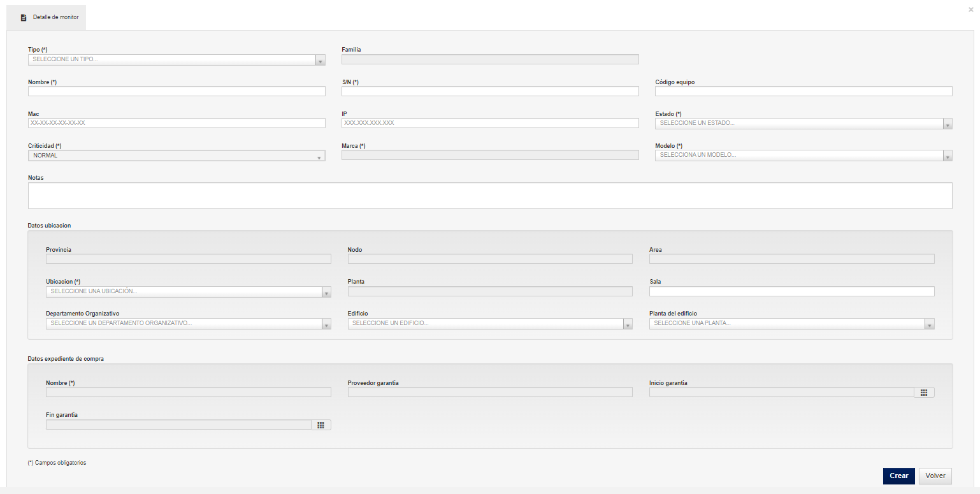Expand the Criticidad dropdown showing NORMAL
980x494 pixels.
click(x=177, y=156)
